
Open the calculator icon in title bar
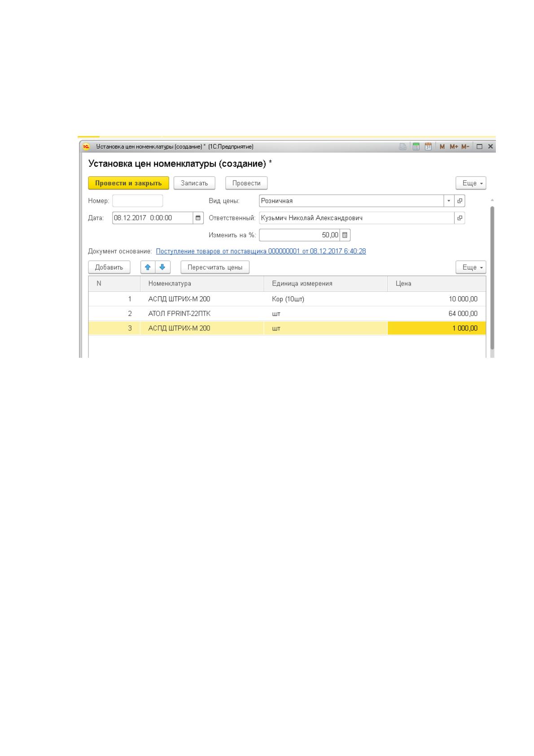[x=416, y=147]
